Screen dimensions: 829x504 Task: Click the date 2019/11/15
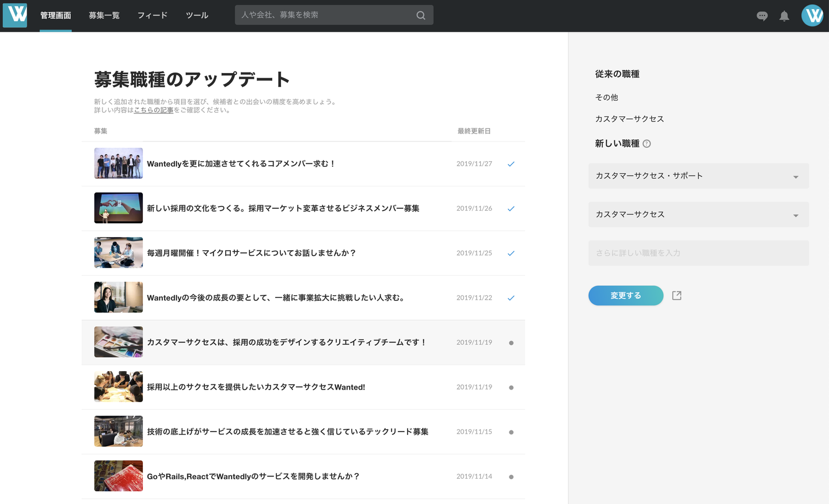click(474, 432)
